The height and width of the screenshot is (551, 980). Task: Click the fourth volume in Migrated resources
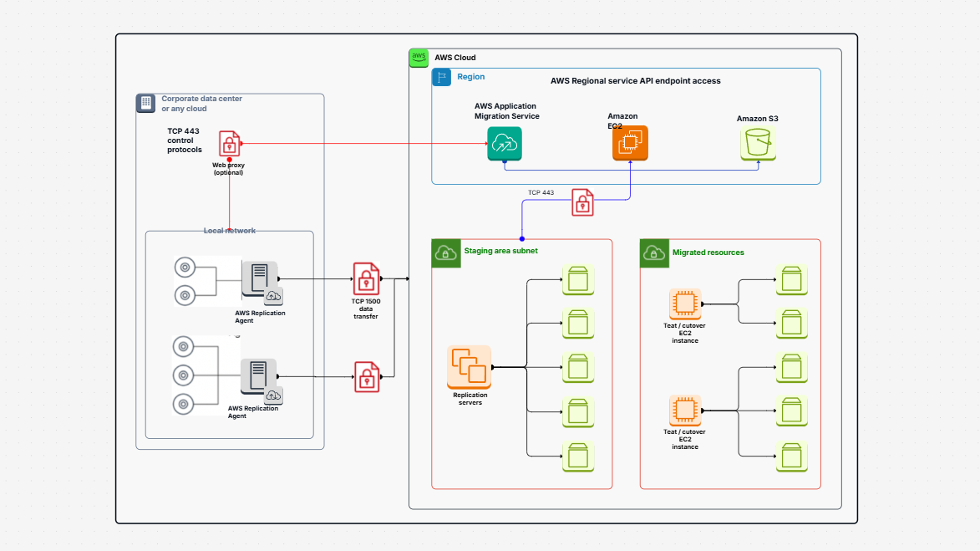pos(792,411)
